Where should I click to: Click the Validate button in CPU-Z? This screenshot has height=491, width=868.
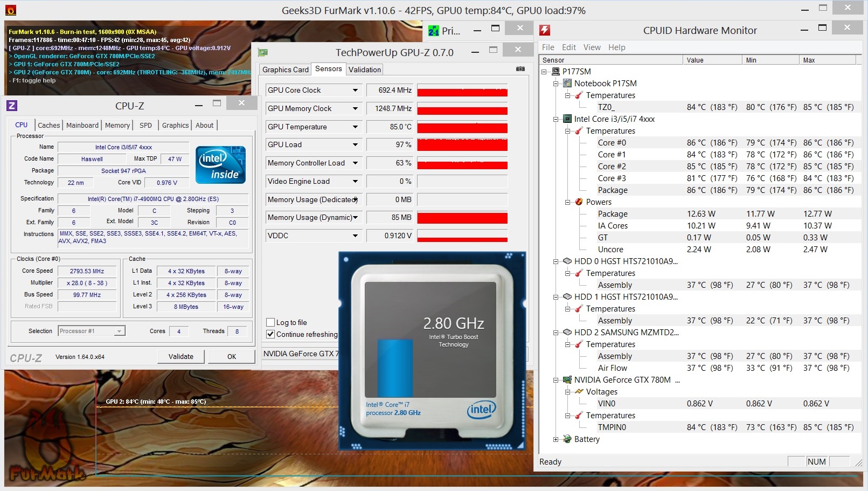(180, 356)
